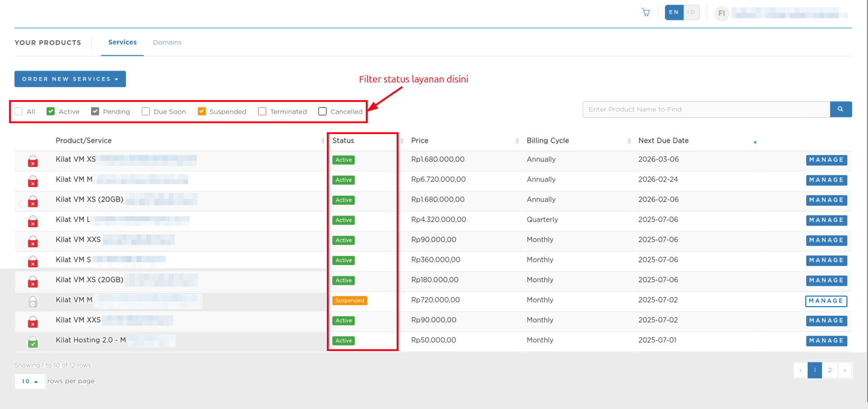Switch language toggle to ID
Screen dimensions: 868x409
click(x=691, y=12)
